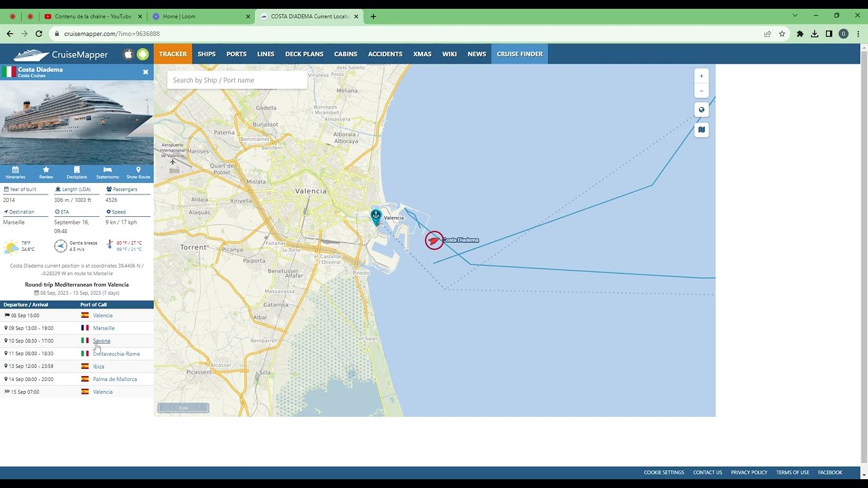Open Valencia link in 08 Sep row
Image resolution: width=868 pixels, height=488 pixels.
click(x=102, y=316)
